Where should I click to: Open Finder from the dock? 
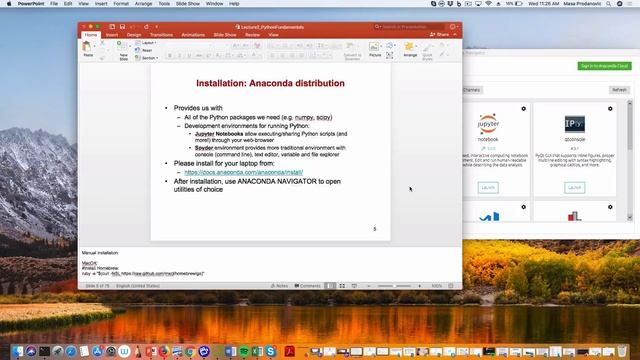click(17, 351)
